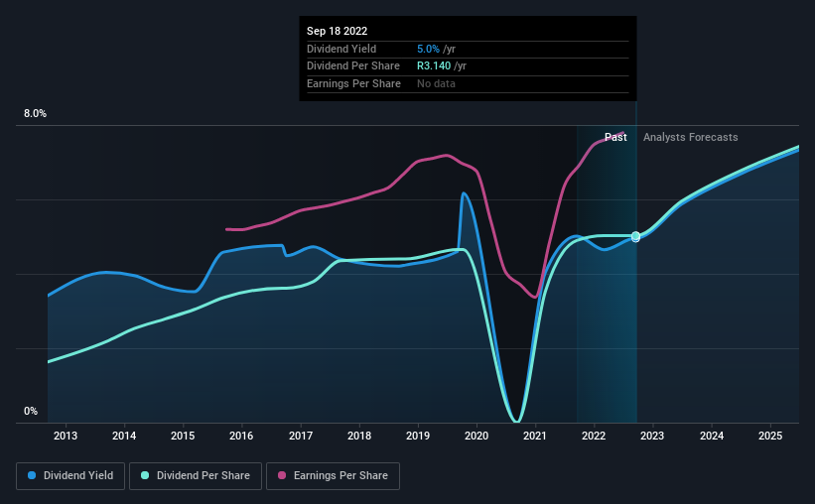This screenshot has height=504, width=815.
Task: Select the 'Analysts Forecasts' label
Action: pyautogui.click(x=690, y=137)
